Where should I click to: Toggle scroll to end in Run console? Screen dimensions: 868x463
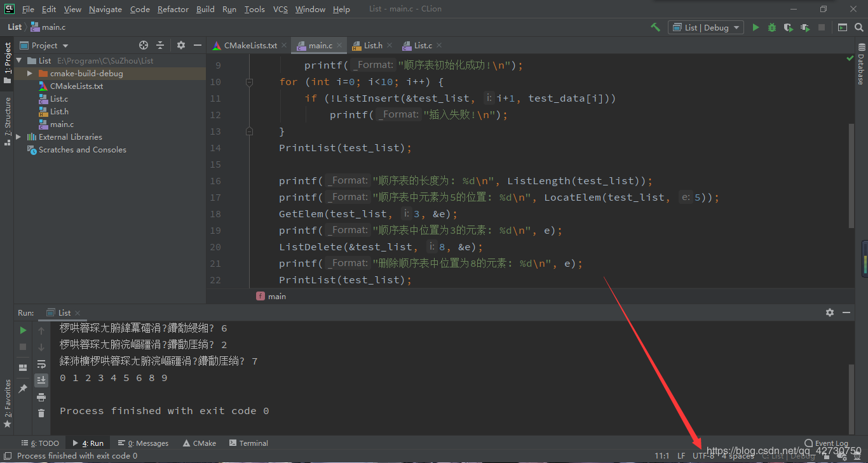(41, 380)
